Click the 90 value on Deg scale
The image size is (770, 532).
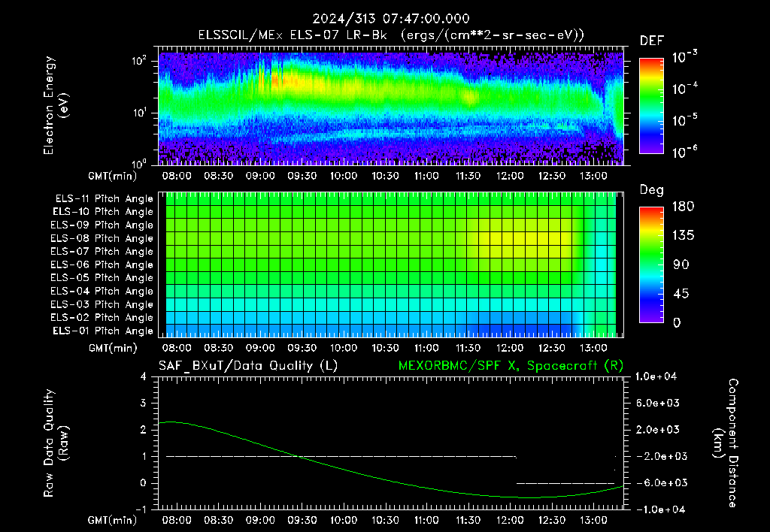681,264
